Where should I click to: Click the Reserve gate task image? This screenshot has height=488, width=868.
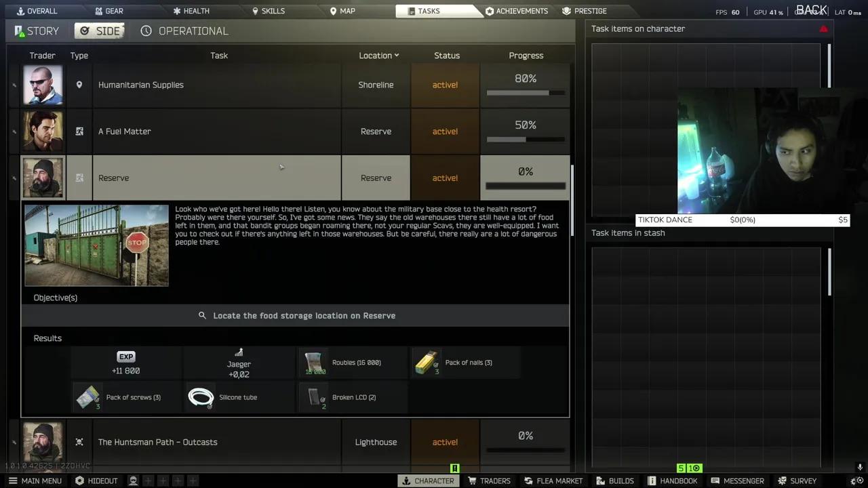coord(96,245)
